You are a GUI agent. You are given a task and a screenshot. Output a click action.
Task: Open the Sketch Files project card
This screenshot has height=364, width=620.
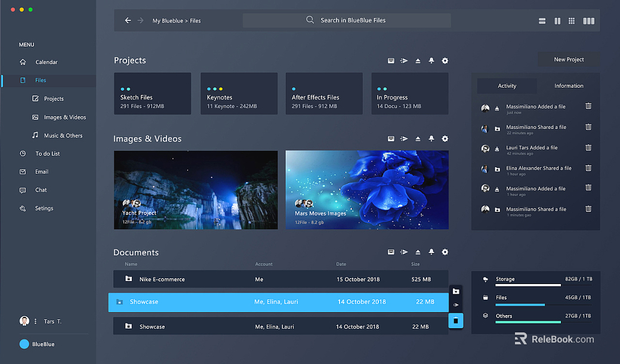[x=152, y=94]
